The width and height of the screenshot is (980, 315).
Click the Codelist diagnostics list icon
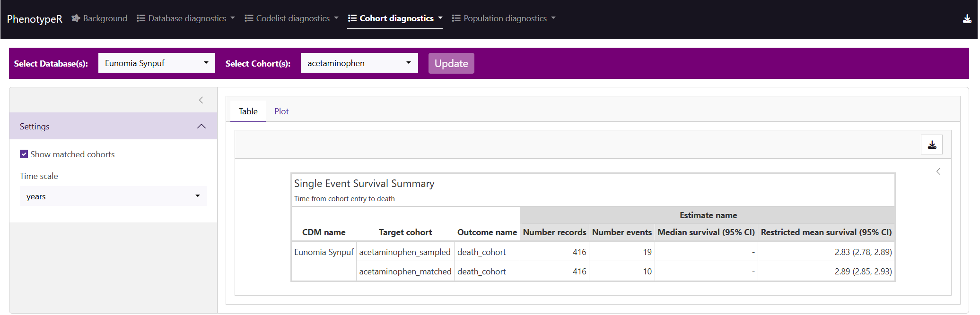[249, 18]
